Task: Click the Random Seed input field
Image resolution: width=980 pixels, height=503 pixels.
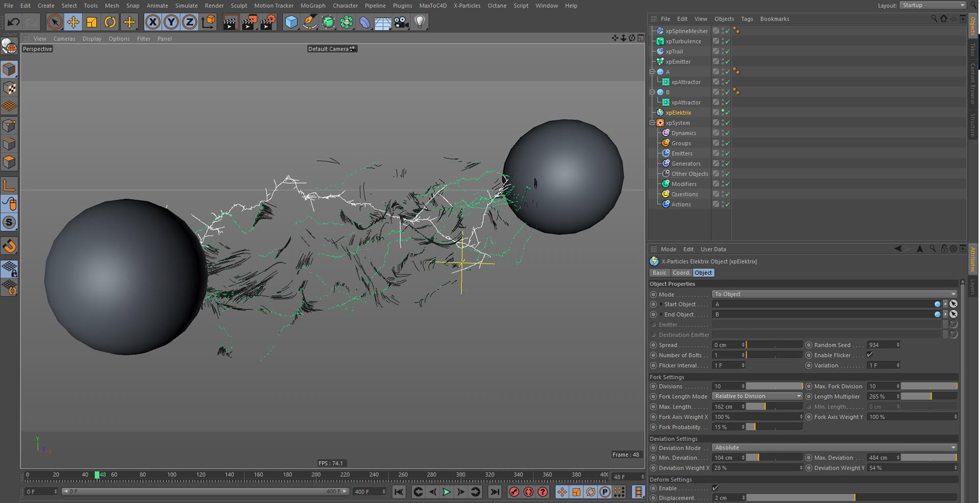Action: point(880,345)
